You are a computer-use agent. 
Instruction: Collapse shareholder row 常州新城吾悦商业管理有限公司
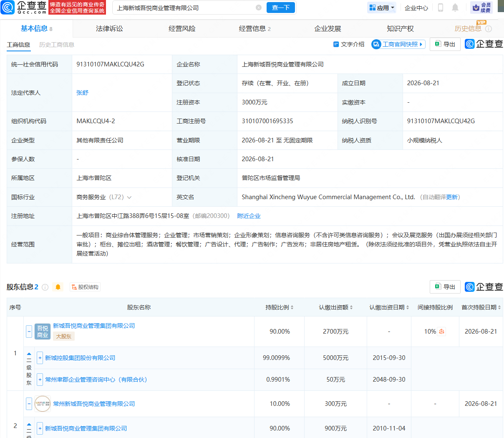point(29,404)
